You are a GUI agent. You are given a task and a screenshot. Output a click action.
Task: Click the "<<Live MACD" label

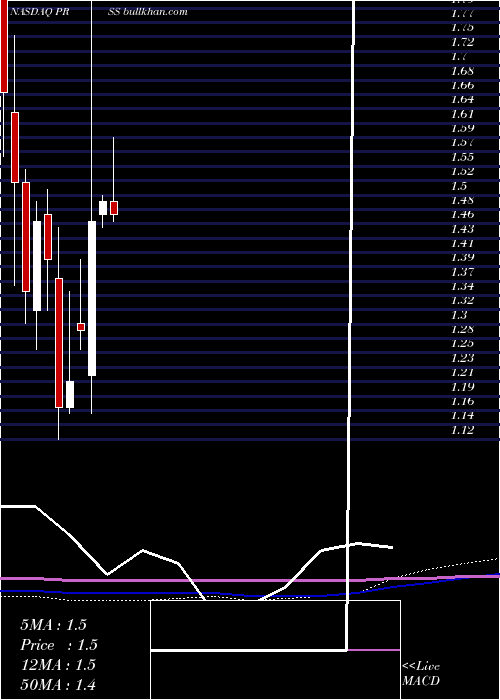tap(421, 674)
